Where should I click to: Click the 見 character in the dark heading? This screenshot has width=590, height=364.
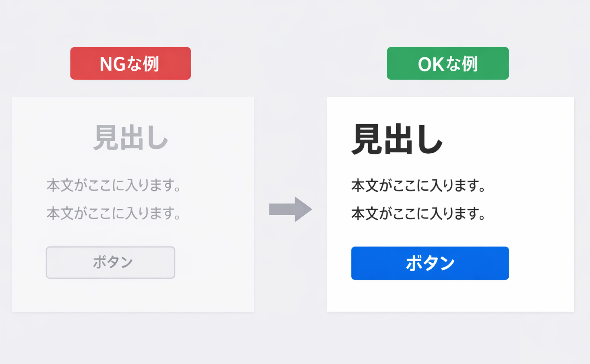click(x=366, y=139)
